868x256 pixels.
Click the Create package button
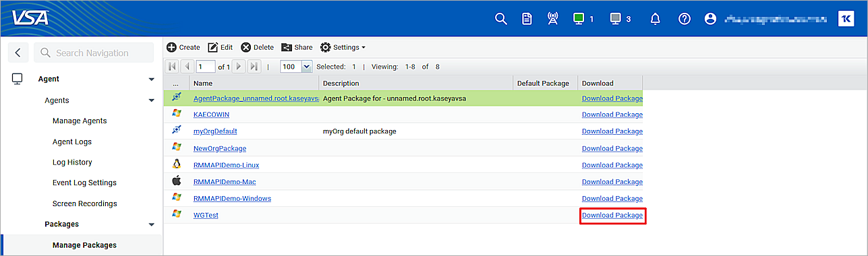[x=183, y=47]
